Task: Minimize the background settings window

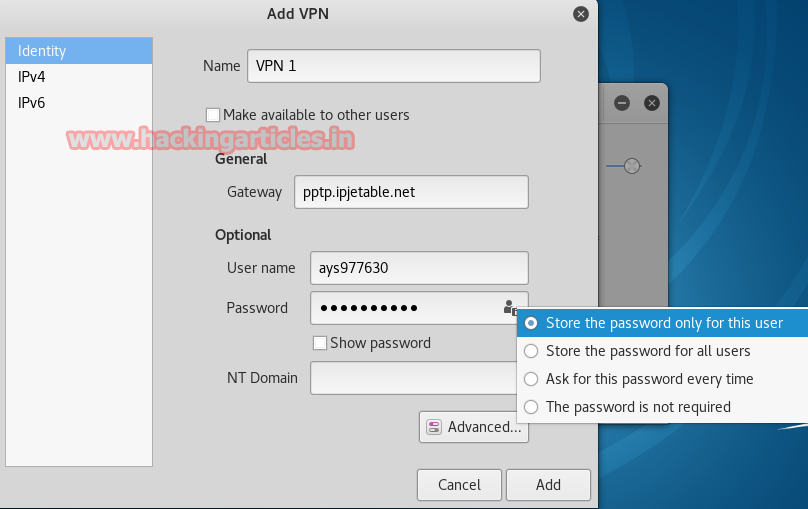Action: click(x=621, y=102)
